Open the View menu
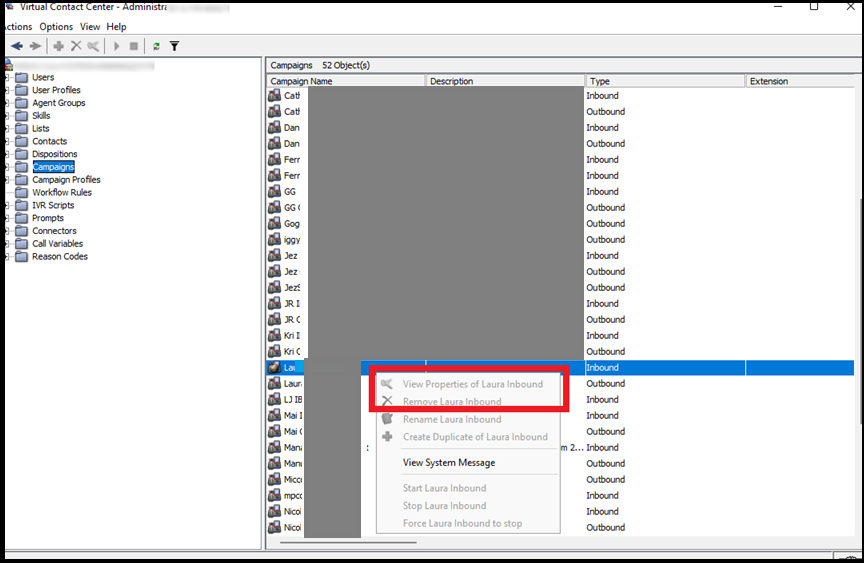Viewport: 864px width, 563px height. coord(90,26)
